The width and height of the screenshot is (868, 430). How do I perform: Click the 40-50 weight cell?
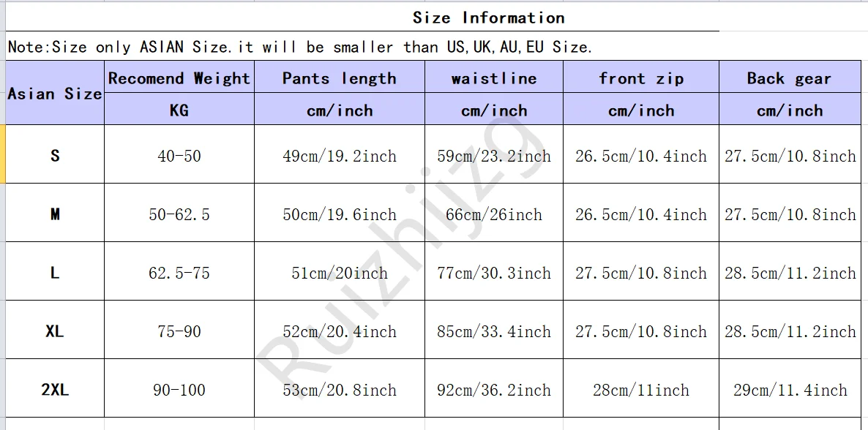[179, 156]
